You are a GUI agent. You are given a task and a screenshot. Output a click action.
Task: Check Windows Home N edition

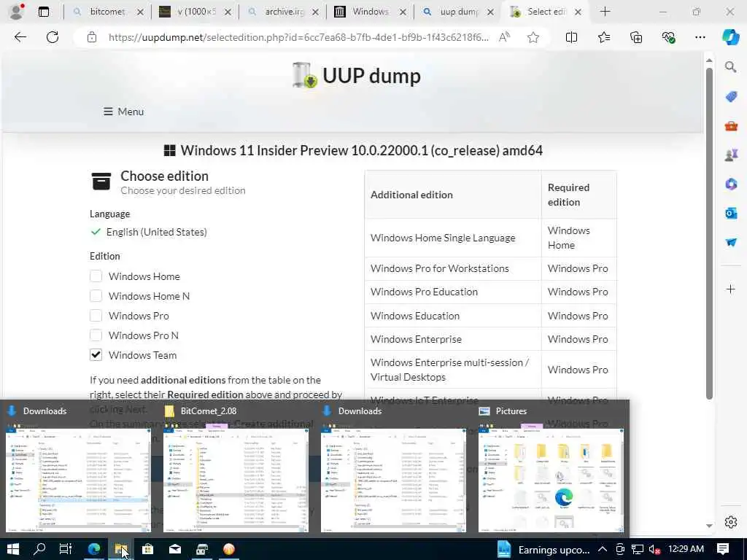pos(96,296)
